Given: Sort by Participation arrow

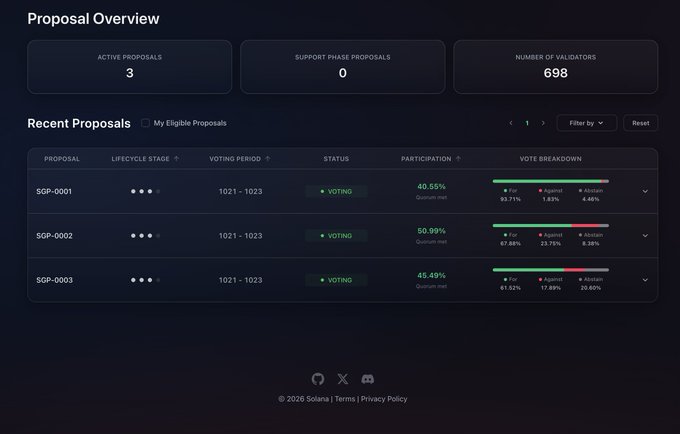Looking at the screenshot, I should 458,159.
